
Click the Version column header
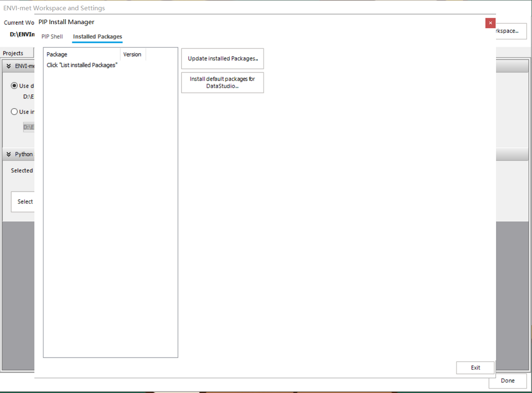coord(132,54)
